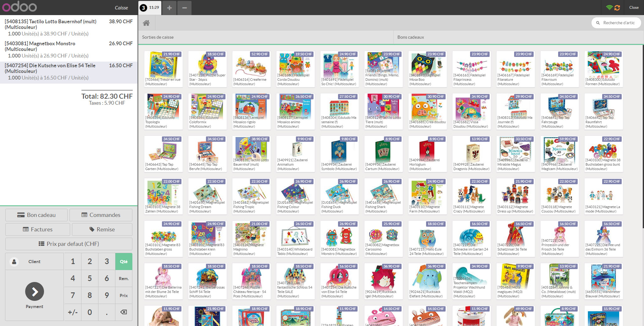The image size is (644, 326).
Task: Add Whiteboard Tablo product to order
Action: (x=295, y=239)
